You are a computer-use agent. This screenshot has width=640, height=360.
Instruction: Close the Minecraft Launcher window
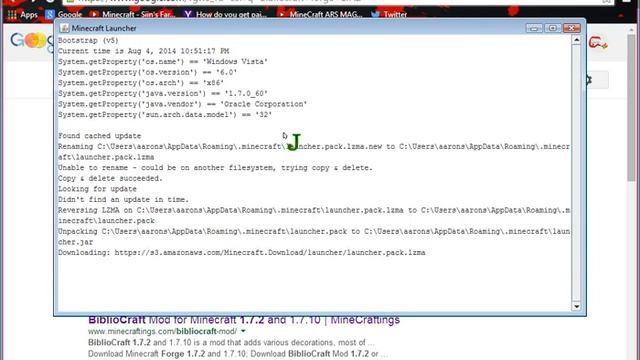click(571, 28)
